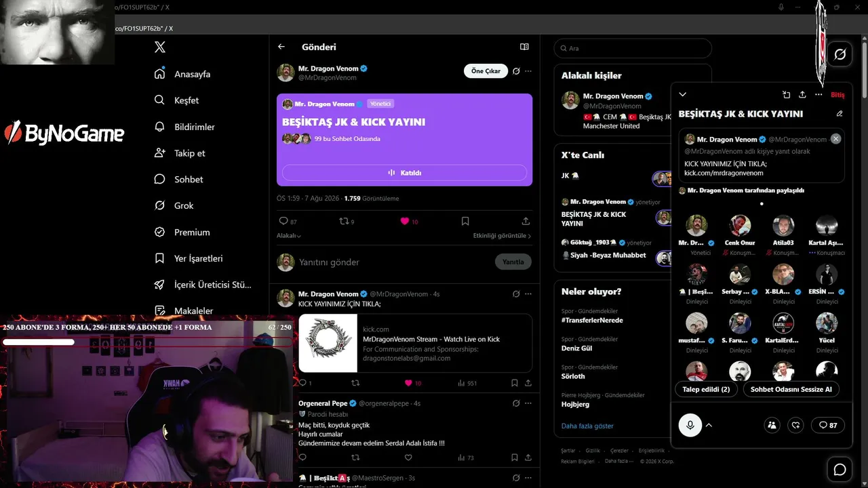This screenshot has height=488, width=868.
Task: Open the floating Grok button at top right
Action: pyautogui.click(x=840, y=54)
